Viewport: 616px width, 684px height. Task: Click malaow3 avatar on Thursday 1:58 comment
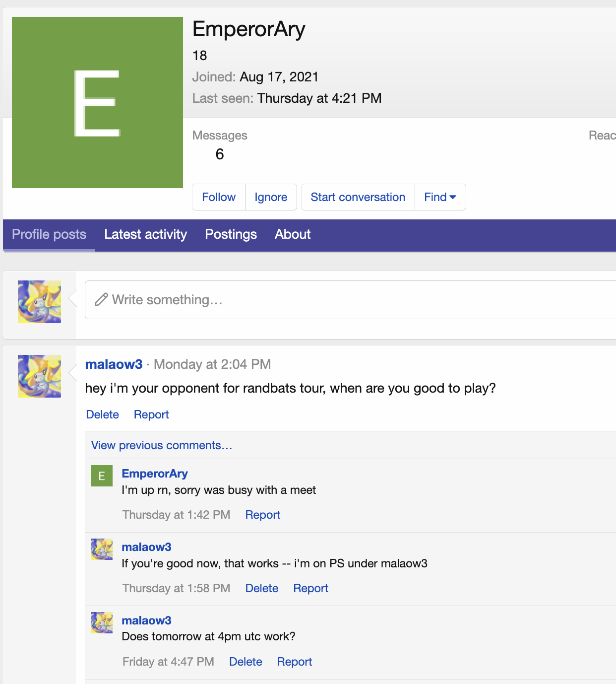tap(102, 549)
